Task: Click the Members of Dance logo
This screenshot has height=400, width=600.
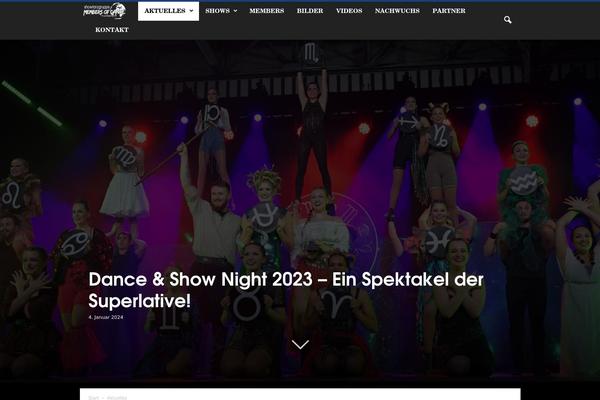Action: pos(104,11)
